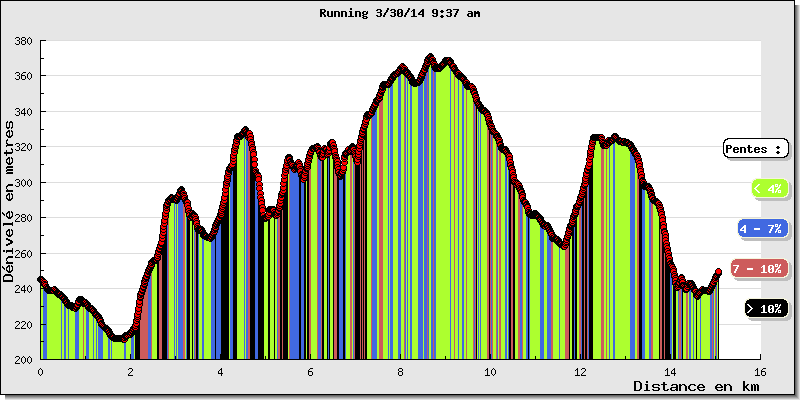Image resolution: width=800 pixels, height=400 pixels.
Task: Click the 240 tick label on elevation axis
Action: point(23,289)
